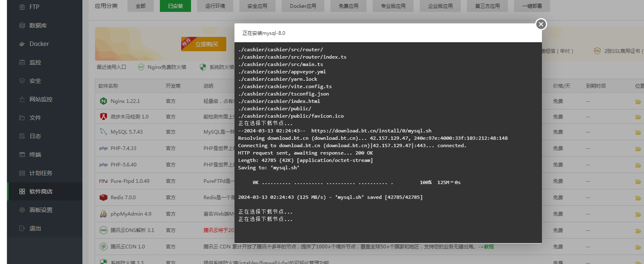Click the 立即购买 button

204,44
